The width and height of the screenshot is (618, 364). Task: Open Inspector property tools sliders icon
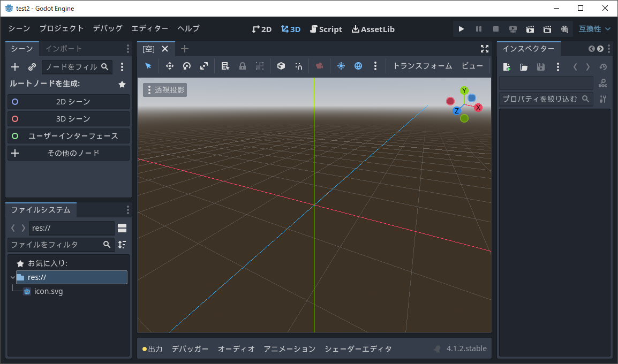tap(602, 99)
